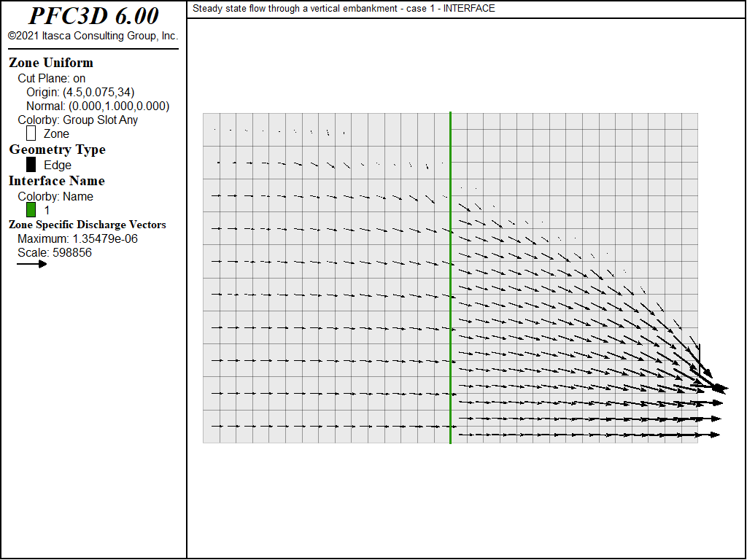The image size is (747, 560).
Task: Click the Zone legend label
Action: tap(56, 134)
